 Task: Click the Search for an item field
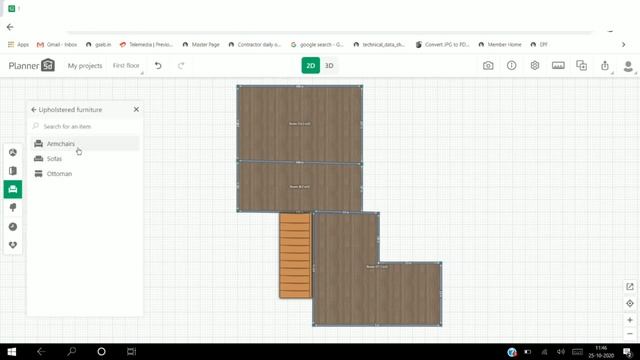click(85, 127)
